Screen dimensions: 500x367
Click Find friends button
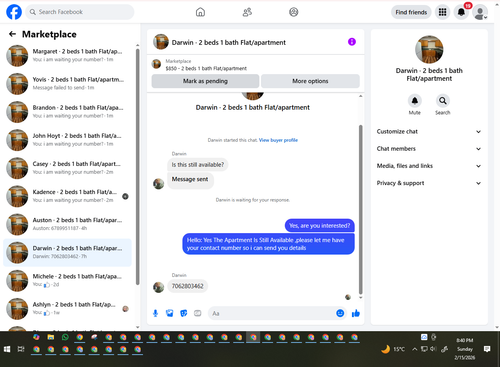point(411,12)
